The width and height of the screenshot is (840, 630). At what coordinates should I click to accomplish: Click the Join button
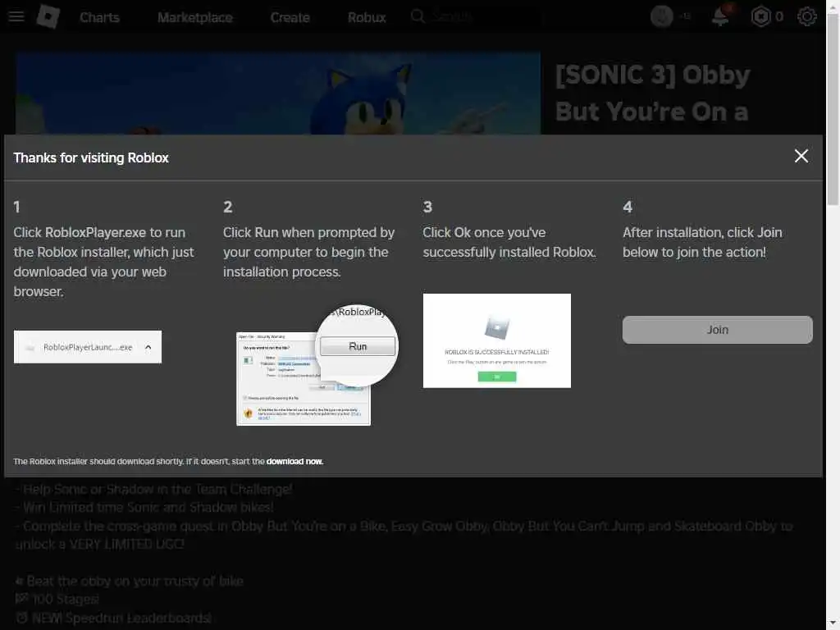coord(717,330)
